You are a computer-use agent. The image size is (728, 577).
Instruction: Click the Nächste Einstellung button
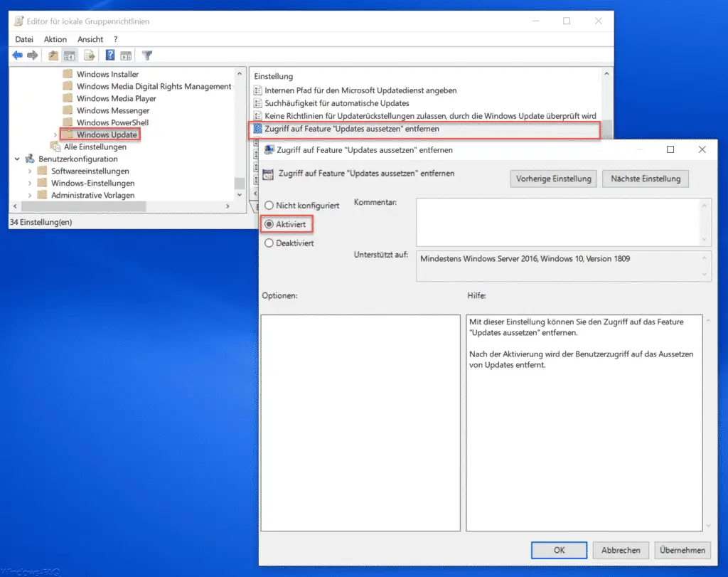[646, 179]
